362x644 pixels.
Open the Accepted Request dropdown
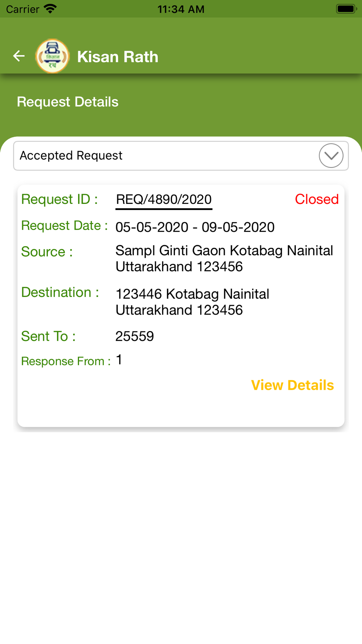(x=181, y=156)
